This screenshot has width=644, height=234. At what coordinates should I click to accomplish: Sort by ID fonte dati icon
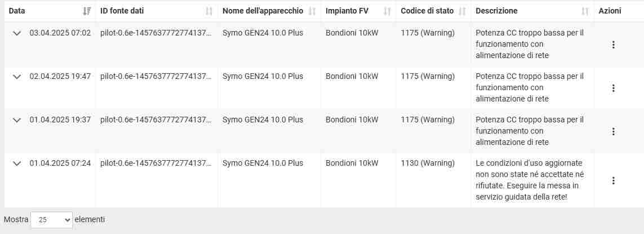point(209,11)
